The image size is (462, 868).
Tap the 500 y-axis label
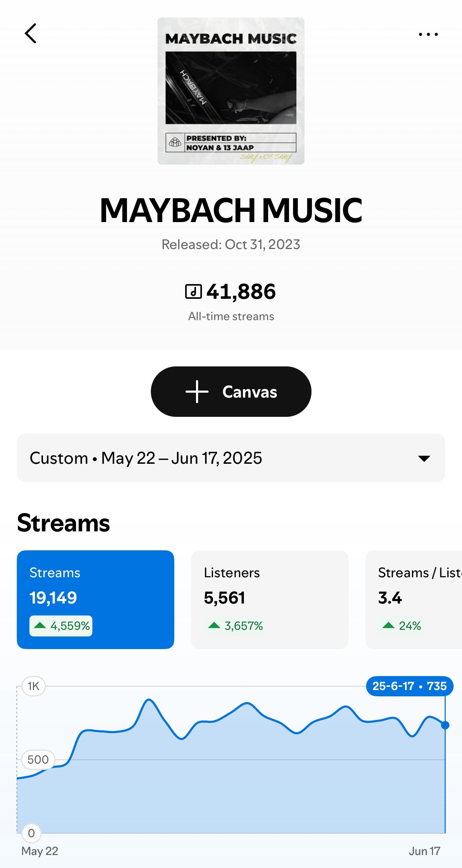click(x=38, y=759)
